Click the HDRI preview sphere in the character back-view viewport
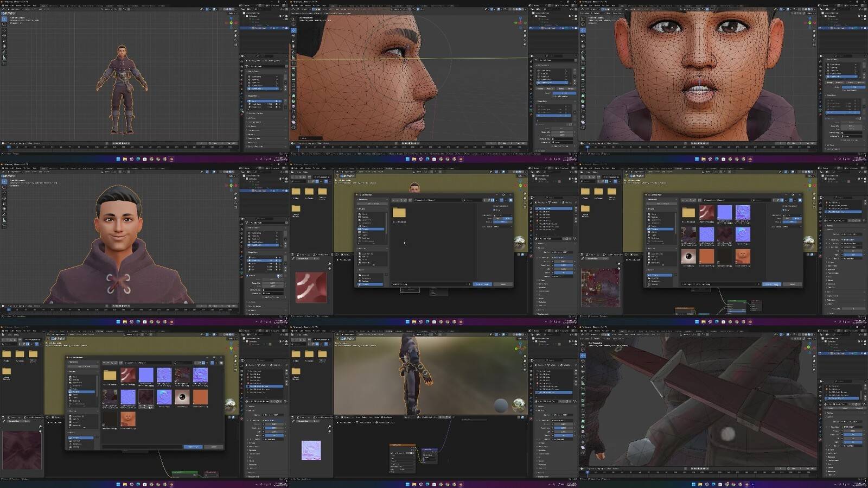 click(x=519, y=405)
